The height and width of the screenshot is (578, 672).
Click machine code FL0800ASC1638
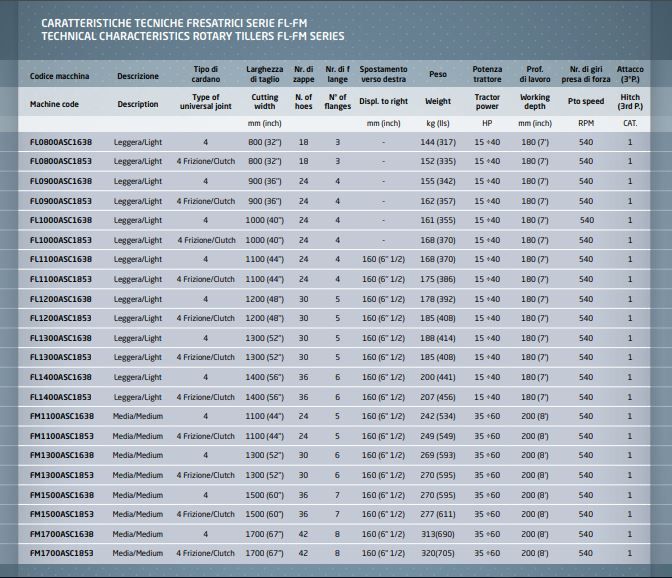(61, 143)
